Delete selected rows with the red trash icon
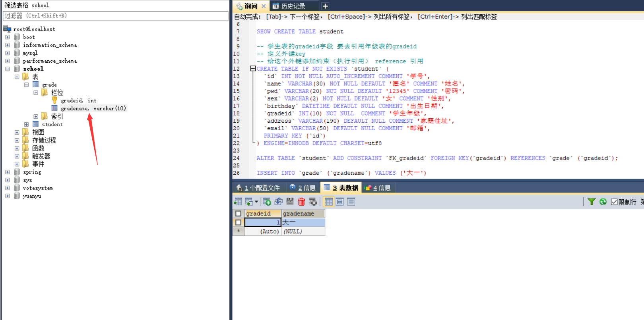The height and width of the screenshot is (320, 644). (301, 202)
